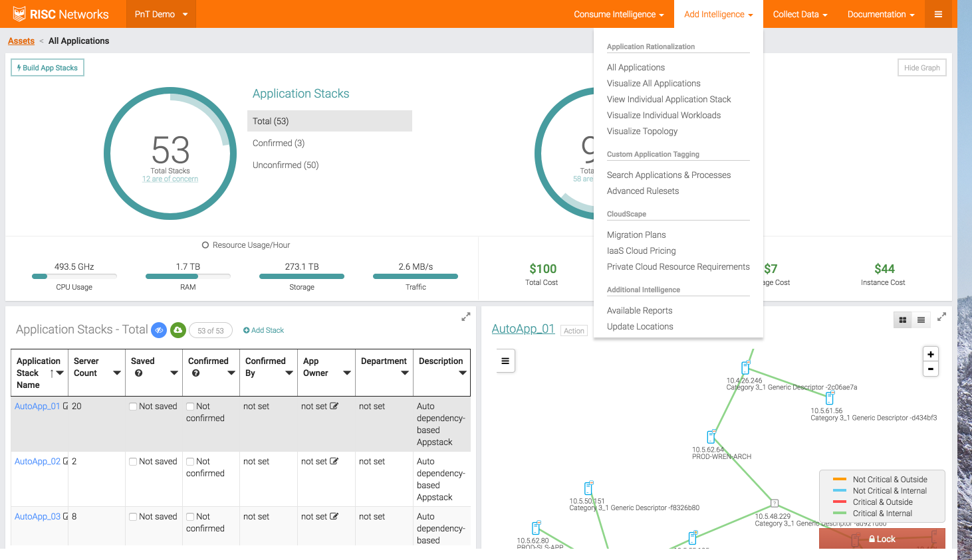The image size is (972, 560).
Task: Open the Confirmed column dropdown arrow
Action: tap(231, 373)
